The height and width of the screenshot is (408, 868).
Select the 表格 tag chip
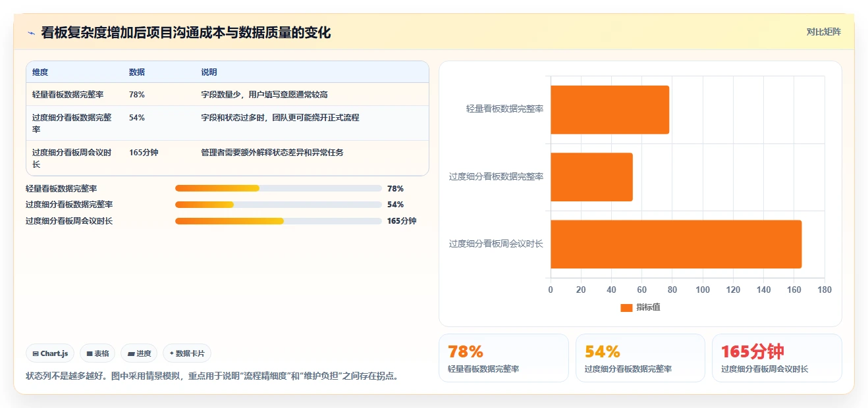coord(97,353)
